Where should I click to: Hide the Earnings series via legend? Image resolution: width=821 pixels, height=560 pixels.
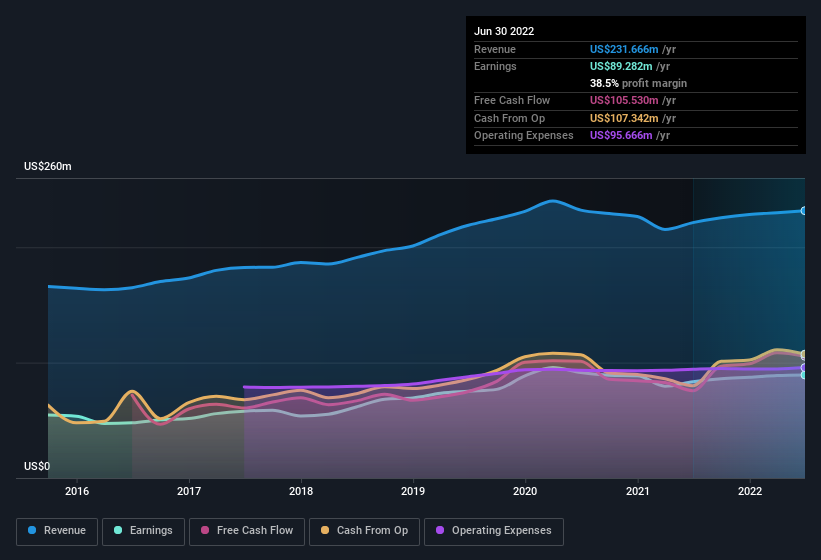(144, 531)
